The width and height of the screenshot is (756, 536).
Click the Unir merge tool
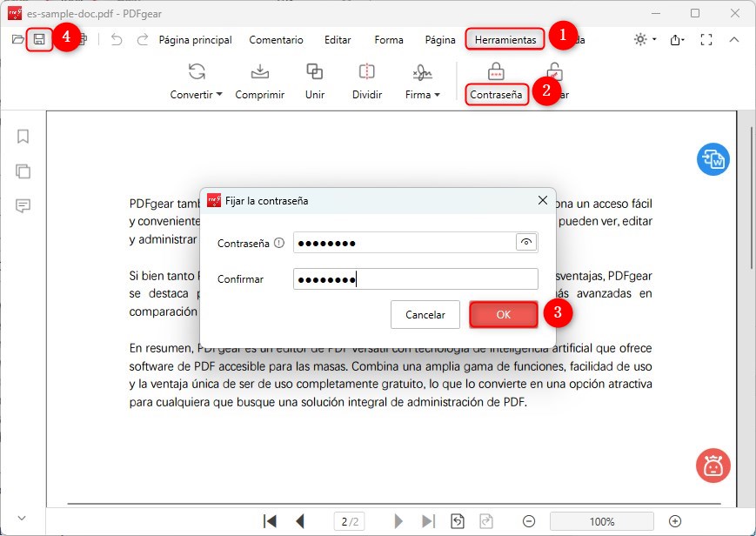coord(315,81)
